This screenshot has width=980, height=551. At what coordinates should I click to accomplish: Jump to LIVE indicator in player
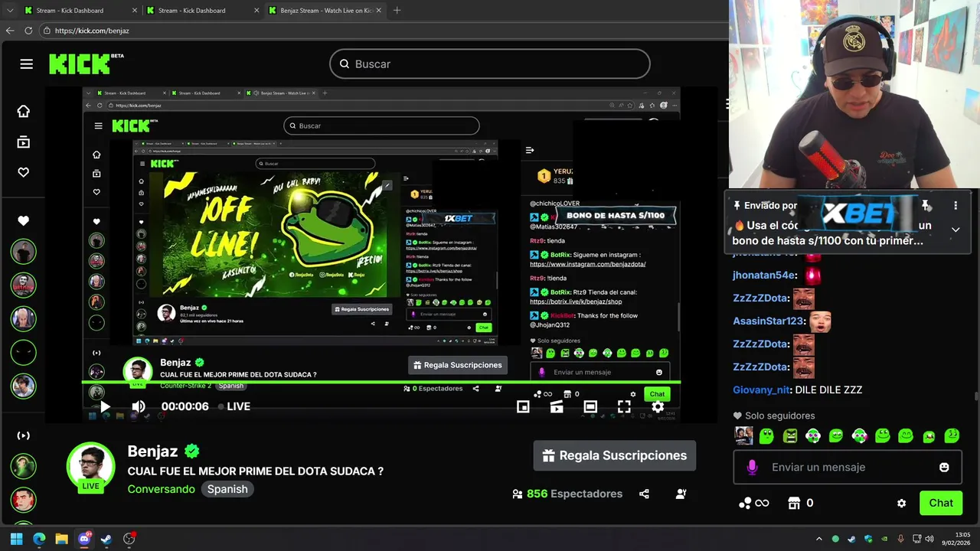(x=234, y=406)
